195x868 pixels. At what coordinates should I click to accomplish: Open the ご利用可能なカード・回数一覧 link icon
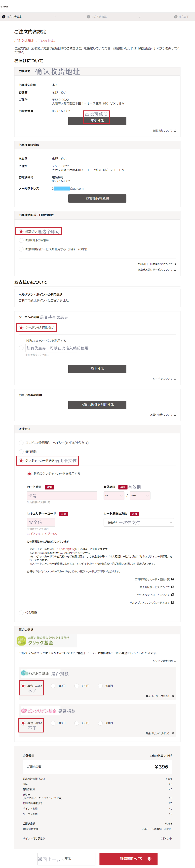click(x=172, y=579)
